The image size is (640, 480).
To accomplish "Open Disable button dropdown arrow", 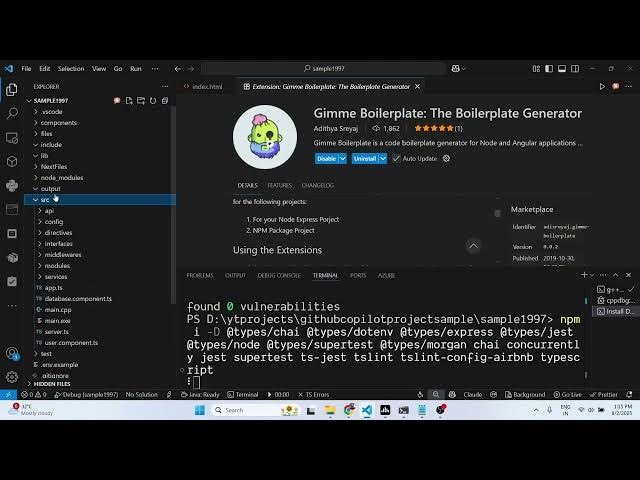I will pos(343,158).
